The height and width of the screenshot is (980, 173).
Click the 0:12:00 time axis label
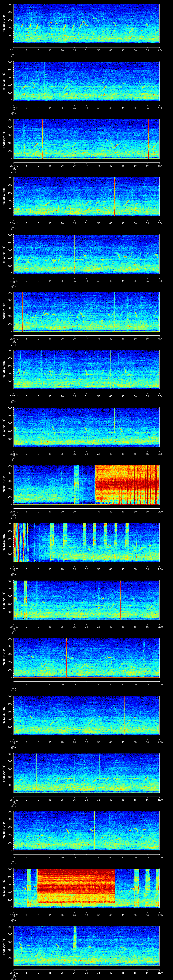[x=14, y=684]
